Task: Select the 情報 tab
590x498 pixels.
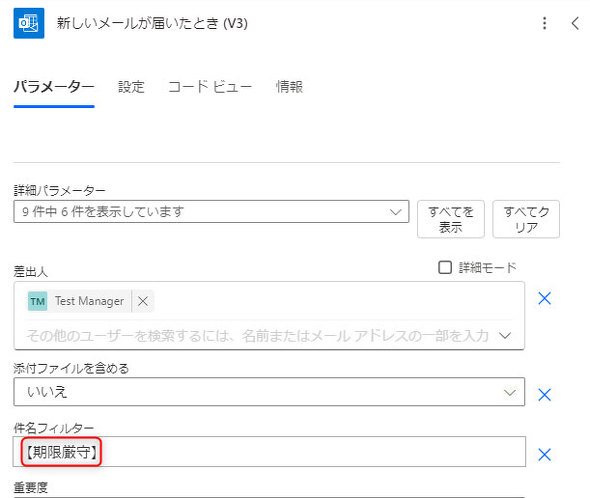Action: tap(289, 87)
